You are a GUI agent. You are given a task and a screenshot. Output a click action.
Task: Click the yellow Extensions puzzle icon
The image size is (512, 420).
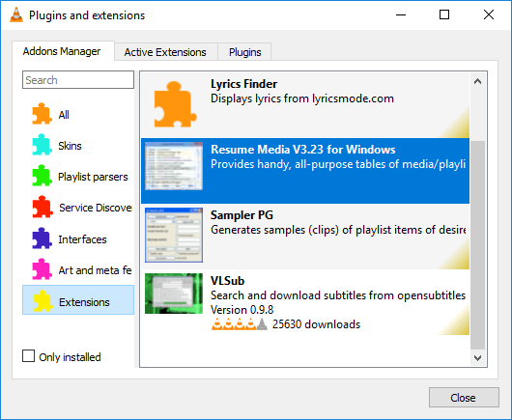pos(43,301)
